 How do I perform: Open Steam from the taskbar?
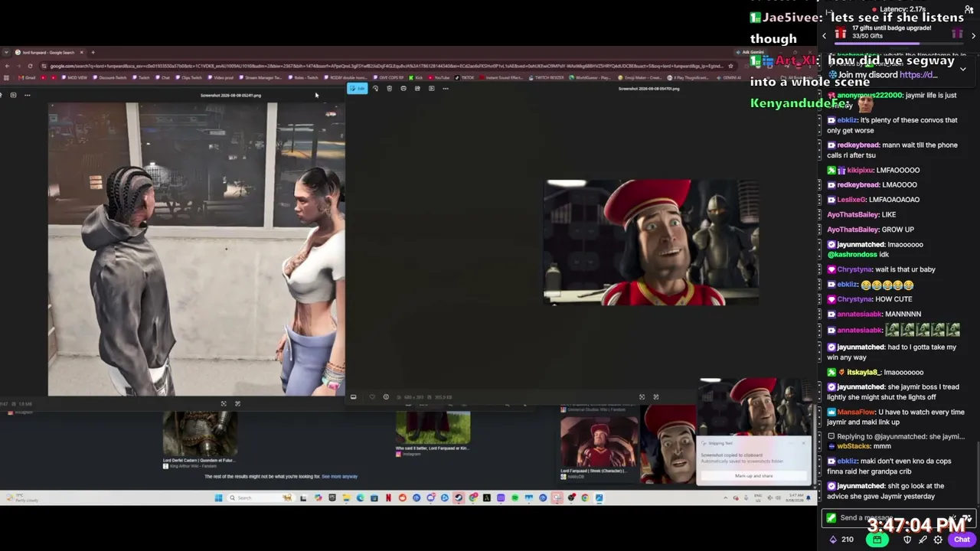click(x=459, y=498)
